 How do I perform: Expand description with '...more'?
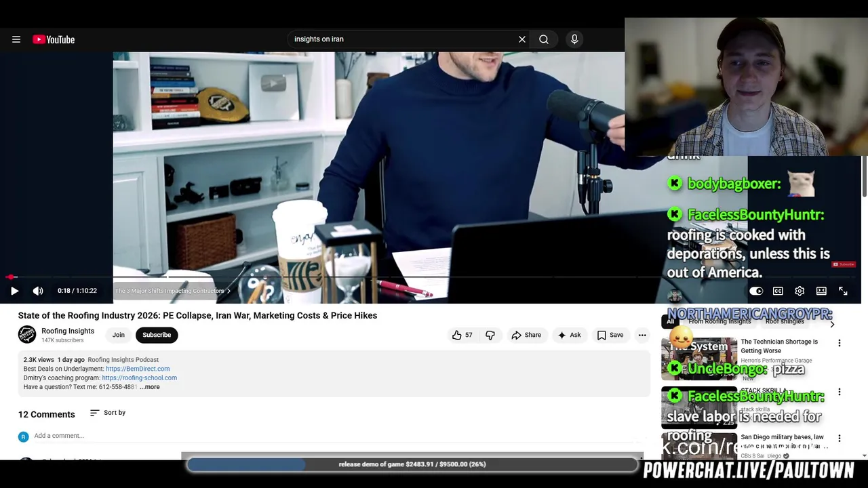point(150,387)
